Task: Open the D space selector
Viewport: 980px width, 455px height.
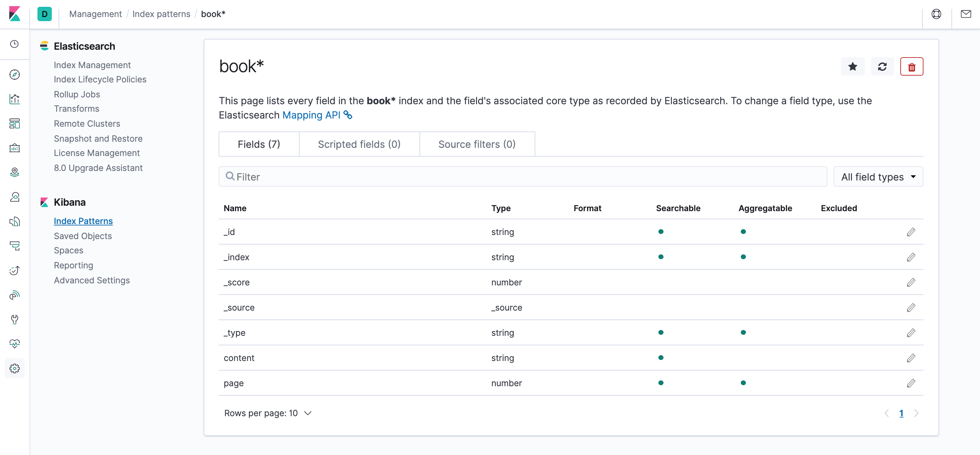Action: [x=45, y=14]
